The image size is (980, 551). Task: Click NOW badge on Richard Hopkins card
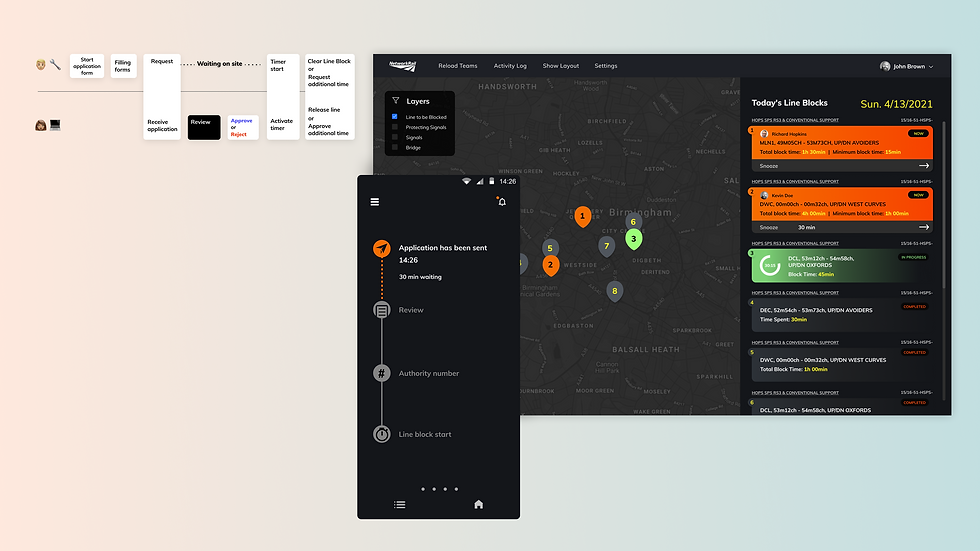pos(918,133)
